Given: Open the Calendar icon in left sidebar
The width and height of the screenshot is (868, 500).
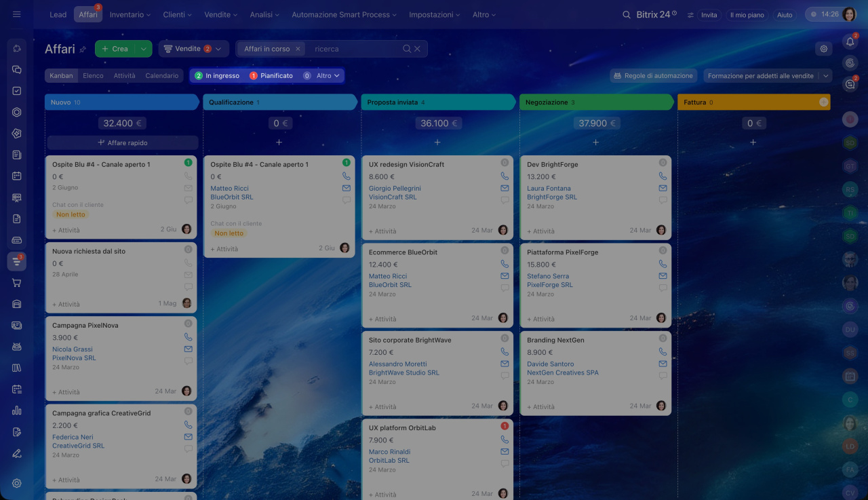Looking at the screenshot, I should (17, 176).
